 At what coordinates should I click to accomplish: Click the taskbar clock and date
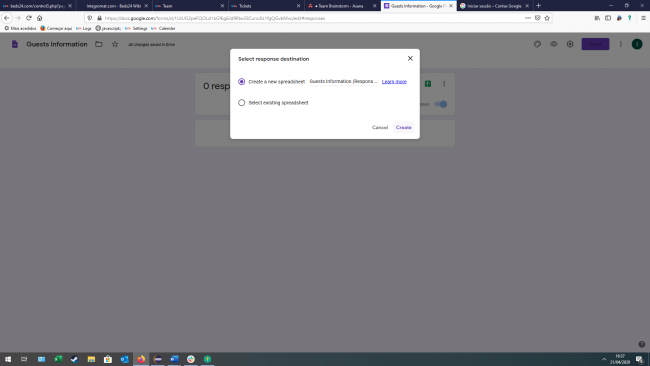pyautogui.click(x=620, y=359)
